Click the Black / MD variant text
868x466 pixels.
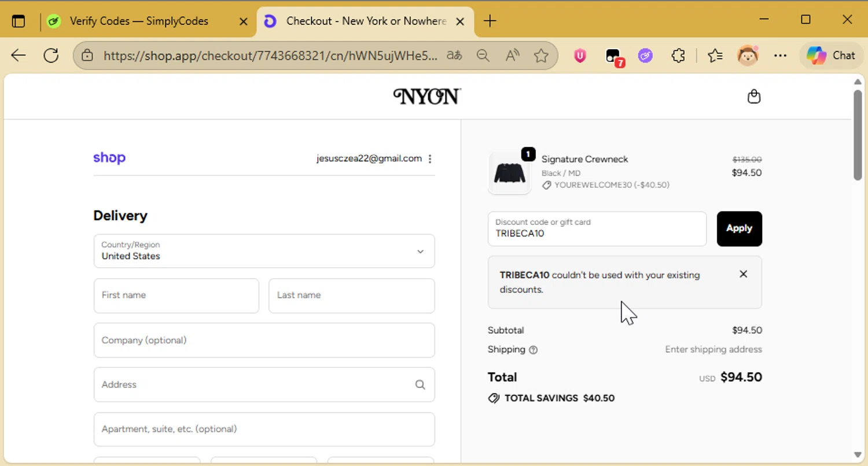[x=561, y=173]
